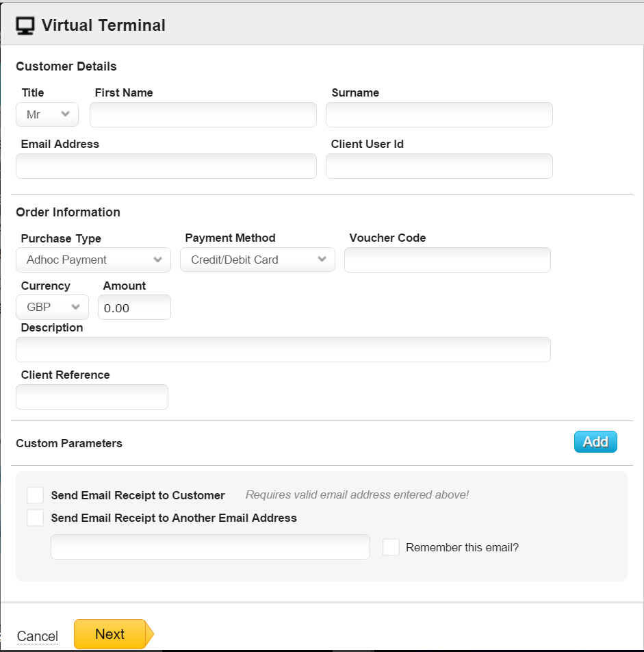The height and width of the screenshot is (652, 644).
Task: Click the Client User Id field
Action: (x=439, y=166)
